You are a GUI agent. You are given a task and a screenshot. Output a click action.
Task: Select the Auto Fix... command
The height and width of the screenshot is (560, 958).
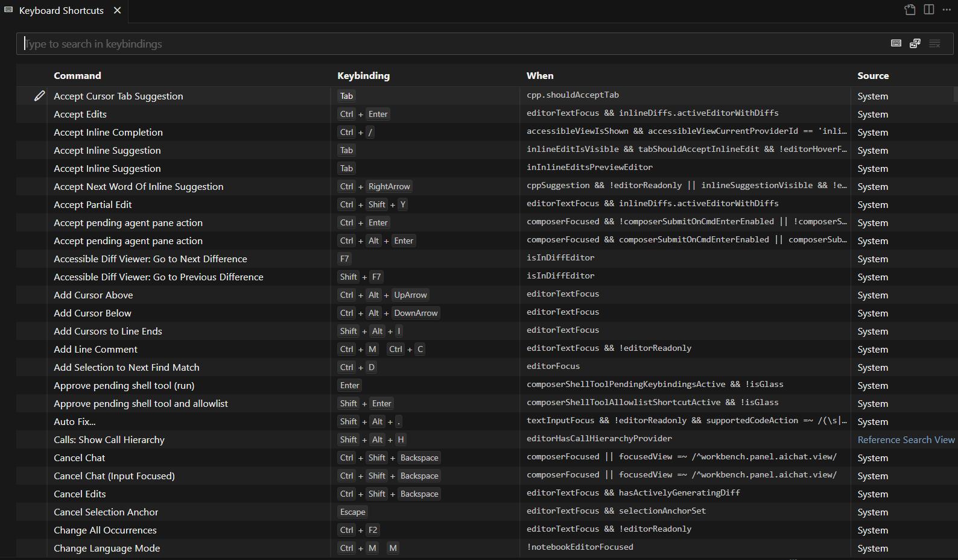74,421
